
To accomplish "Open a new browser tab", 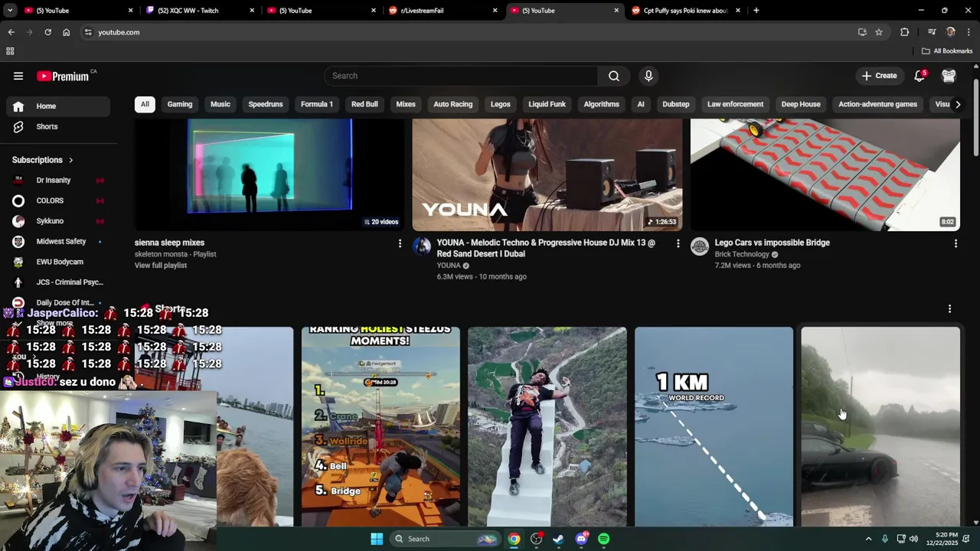I will click(756, 11).
